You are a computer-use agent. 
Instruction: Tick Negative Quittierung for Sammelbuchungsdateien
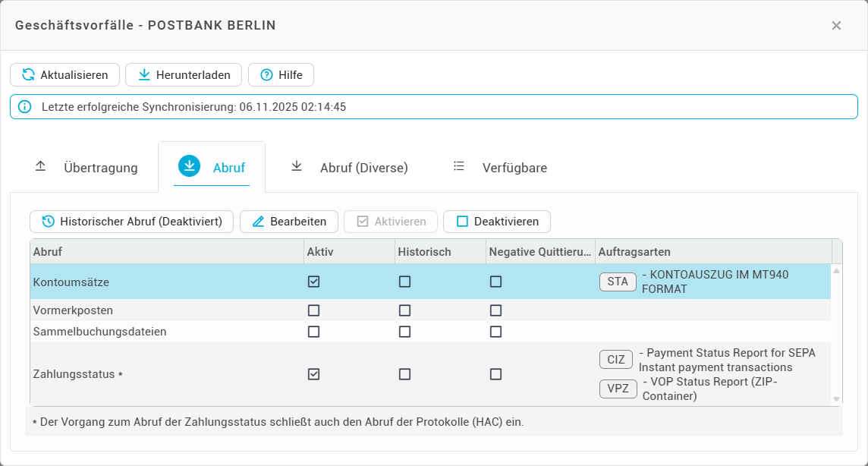pos(495,332)
